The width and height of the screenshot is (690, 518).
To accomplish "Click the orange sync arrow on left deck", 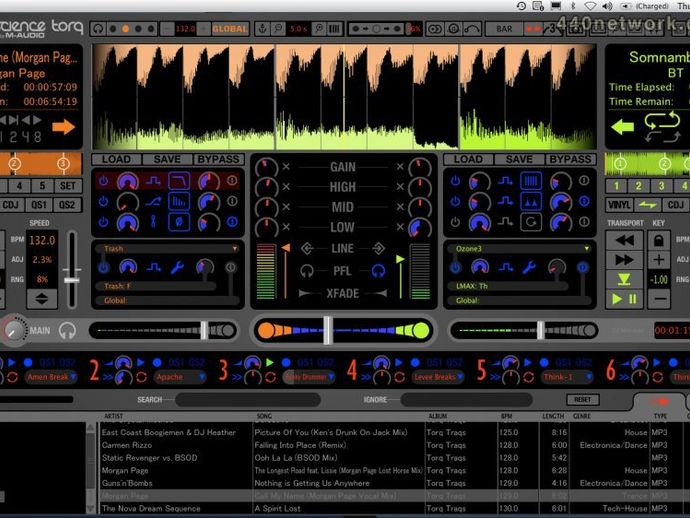I will [64, 127].
